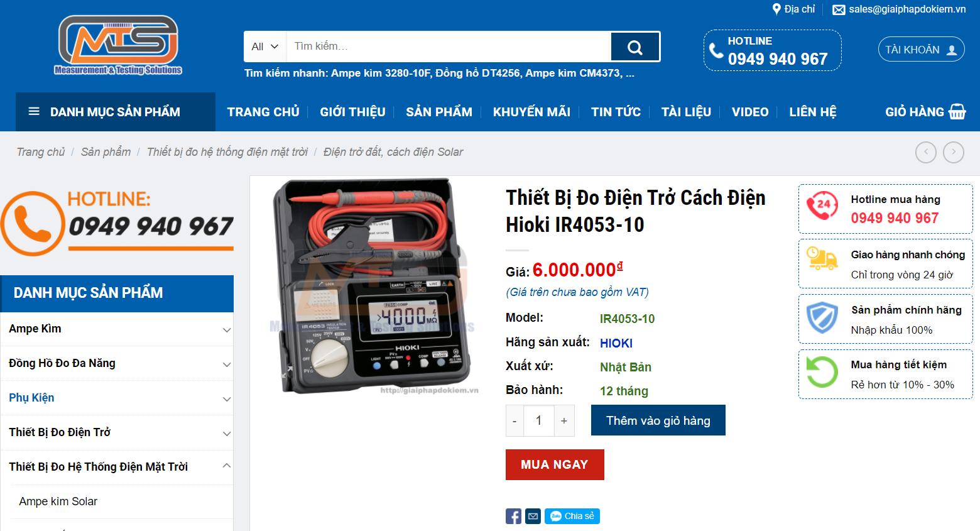The width and height of the screenshot is (980, 531).
Task: Click the MTS site logo
Action: pyautogui.click(x=118, y=45)
